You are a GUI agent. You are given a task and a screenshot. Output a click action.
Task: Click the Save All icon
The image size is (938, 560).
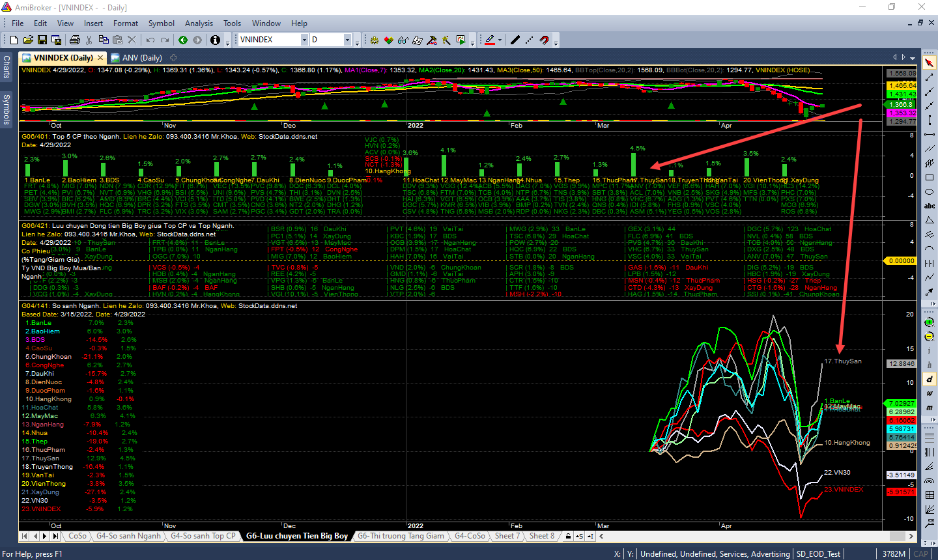click(56, 40)
